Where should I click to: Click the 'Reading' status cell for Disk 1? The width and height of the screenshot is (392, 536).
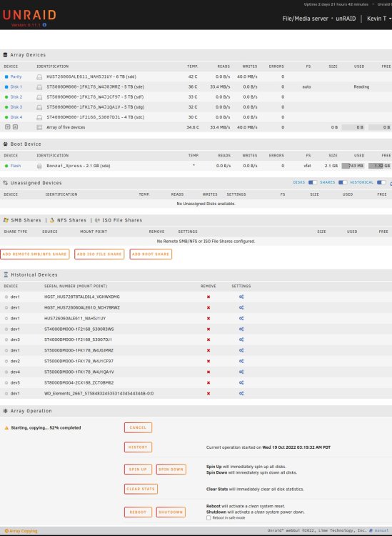361,86
